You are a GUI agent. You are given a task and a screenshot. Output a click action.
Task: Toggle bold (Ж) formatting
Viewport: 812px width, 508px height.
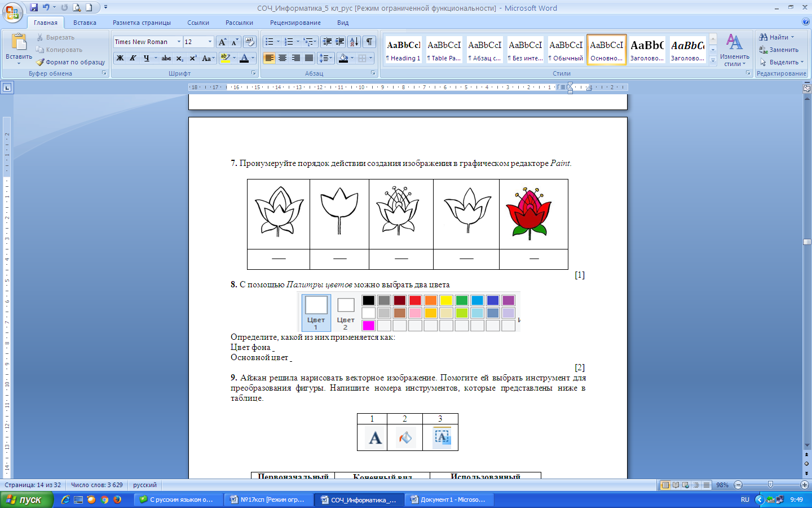pos(120,58)
